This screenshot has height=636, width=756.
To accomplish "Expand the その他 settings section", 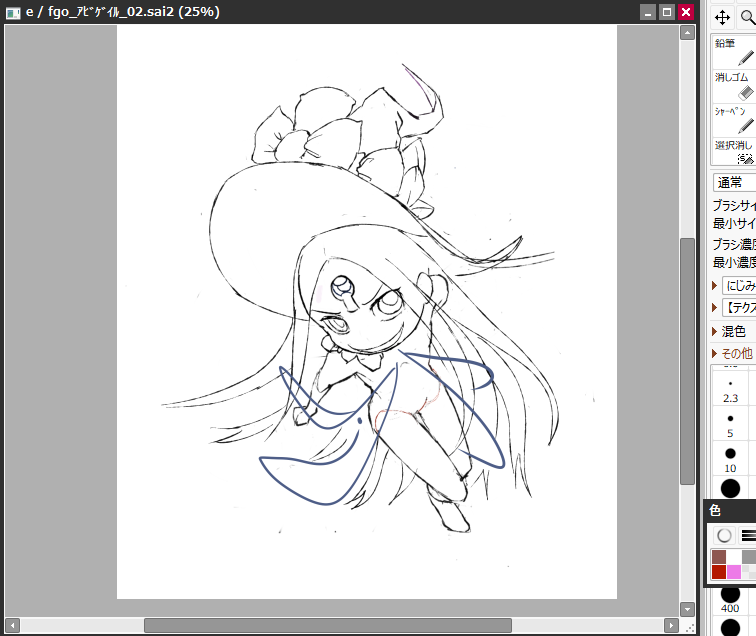I will tap(715, 353).
